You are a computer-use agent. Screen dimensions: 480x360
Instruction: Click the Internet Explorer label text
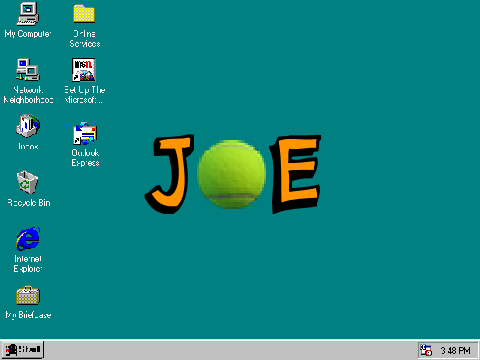coord(28,264)
